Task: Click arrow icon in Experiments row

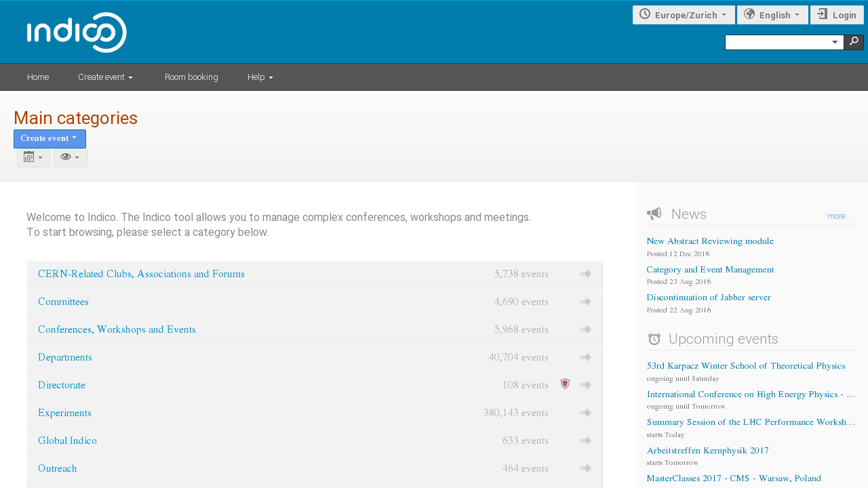Action: [586, 413]
